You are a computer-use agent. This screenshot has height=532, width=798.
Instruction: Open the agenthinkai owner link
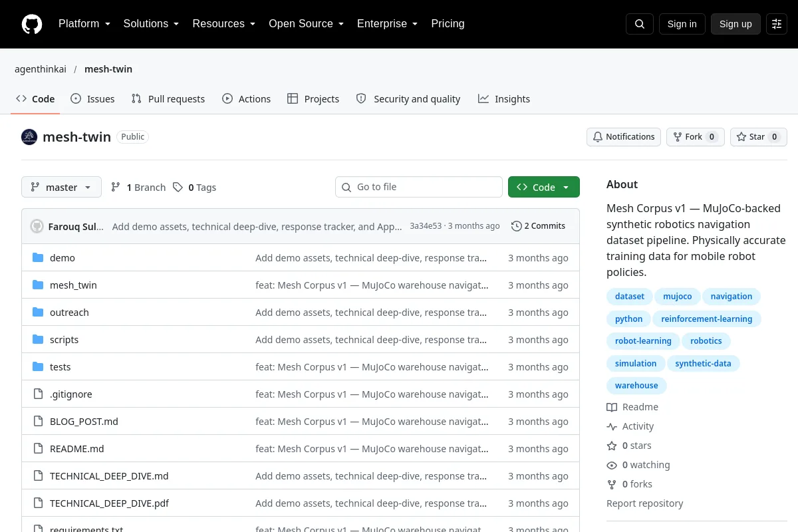[41, 69]
